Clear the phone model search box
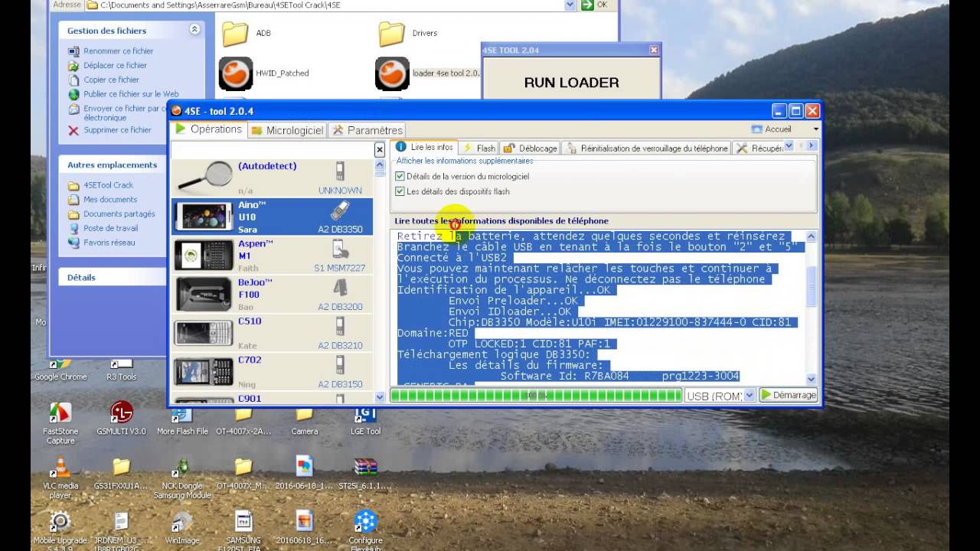 379,150
